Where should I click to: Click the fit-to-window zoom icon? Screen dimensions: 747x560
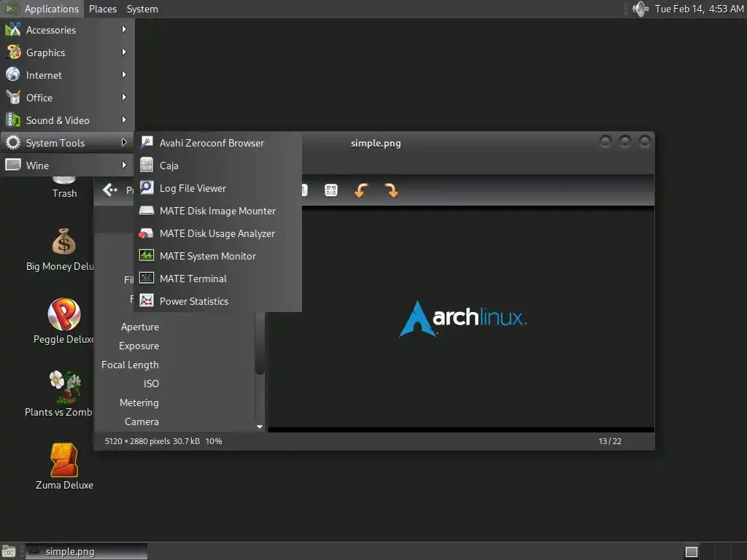tap(330, 190)
